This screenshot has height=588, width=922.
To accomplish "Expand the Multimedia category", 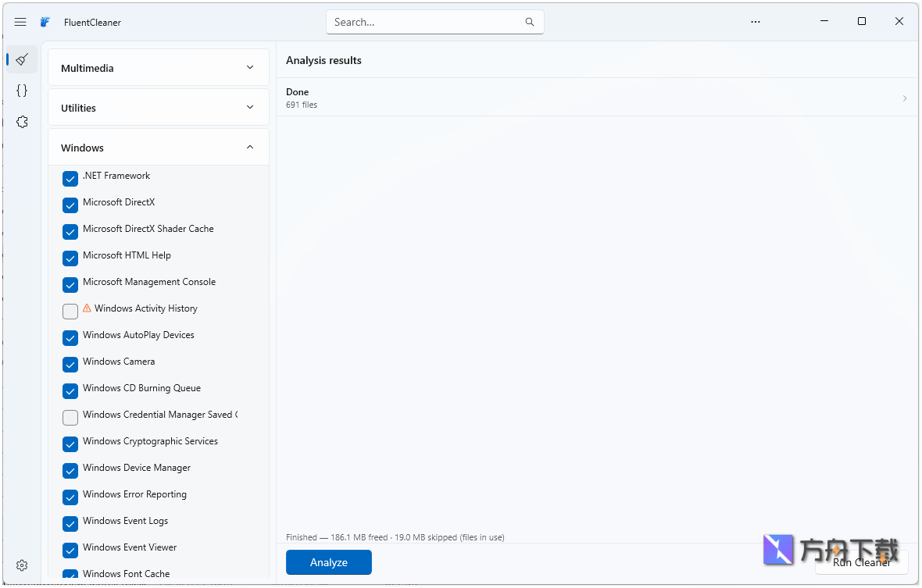I will (158, 68).
